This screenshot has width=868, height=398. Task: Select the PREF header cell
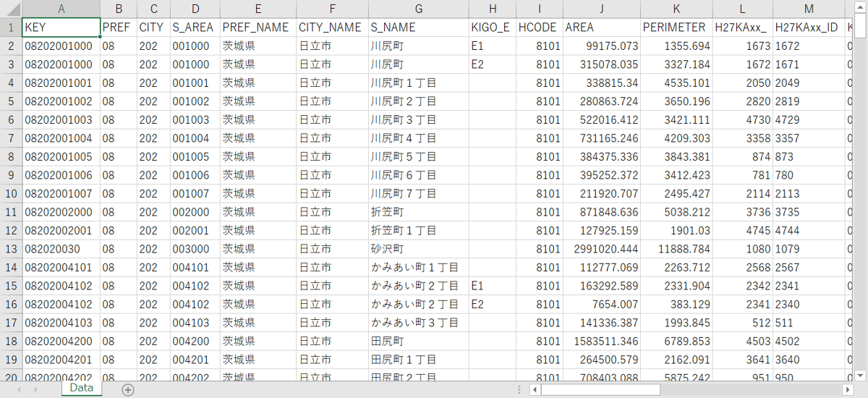click(x=119, y=27)
